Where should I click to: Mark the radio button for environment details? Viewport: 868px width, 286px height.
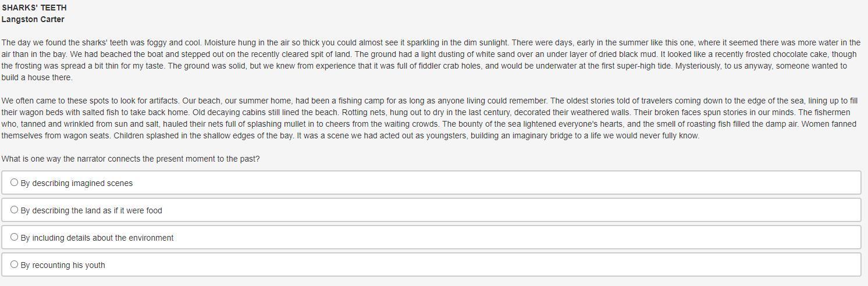click(x=15, y=237)
